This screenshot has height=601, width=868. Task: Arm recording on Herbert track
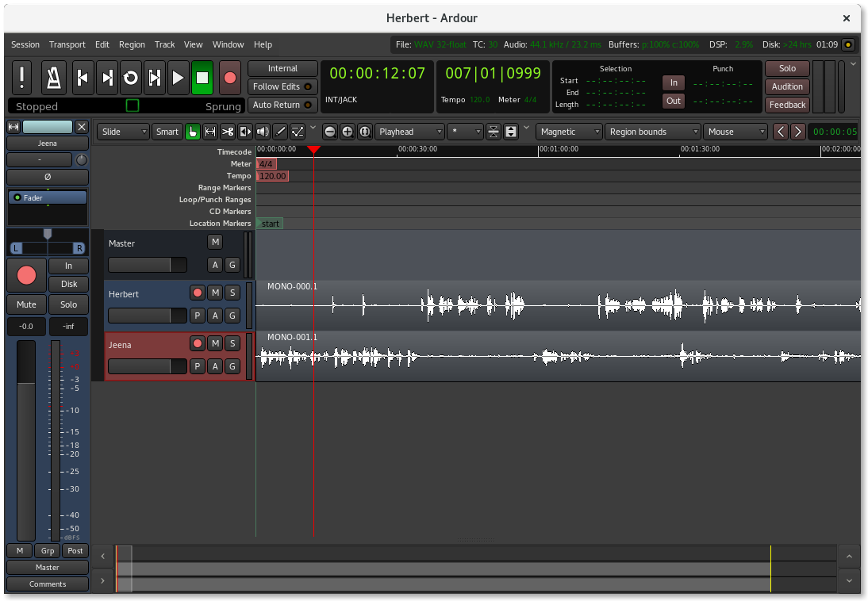tap(197, 293)
